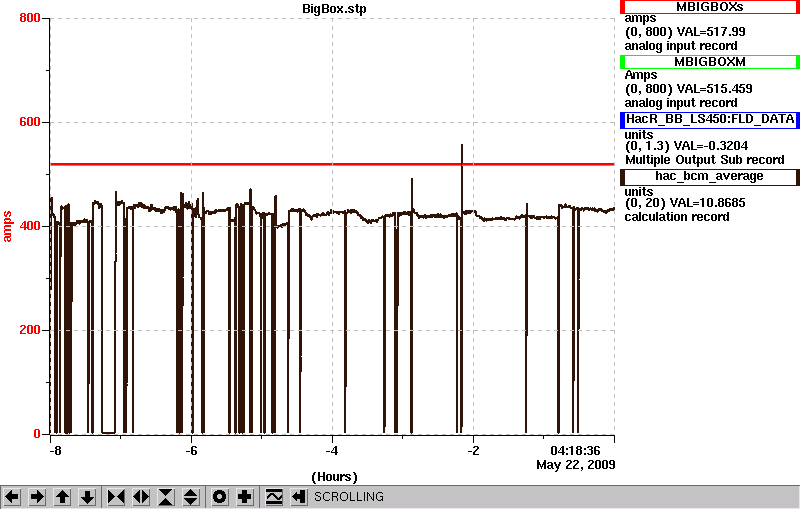Click the 'calculation record' description text
Viewport: 800px width, 509px height.
pos(677,217)
